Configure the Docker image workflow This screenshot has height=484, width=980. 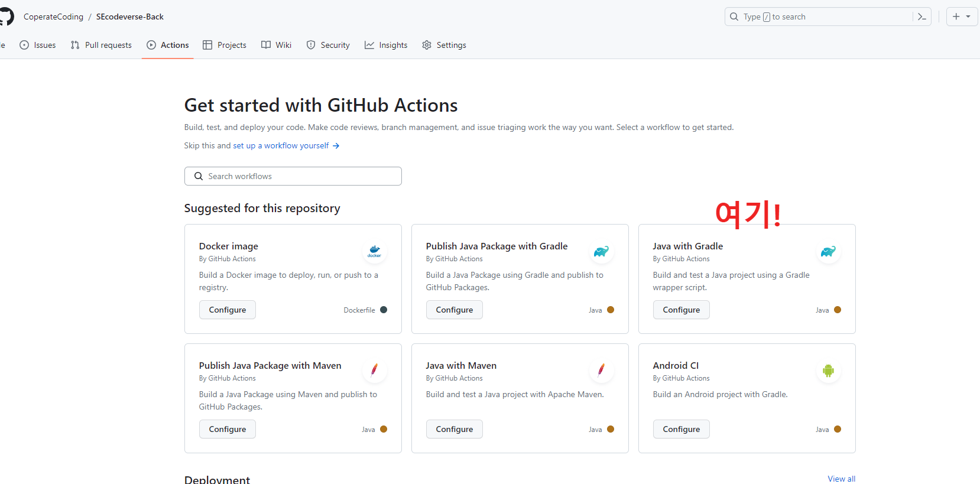coord(227,310)
